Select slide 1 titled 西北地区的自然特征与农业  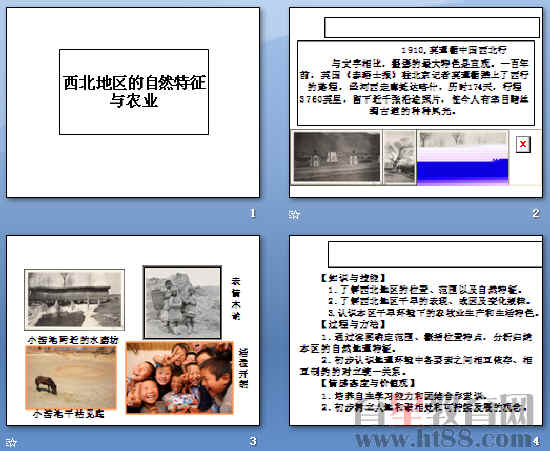[133, 102]
